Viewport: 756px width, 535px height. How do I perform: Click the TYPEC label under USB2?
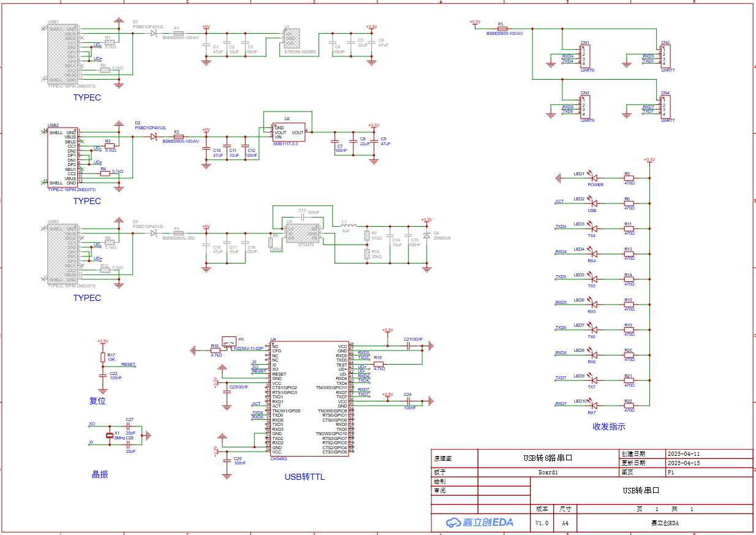click(87, 201)
